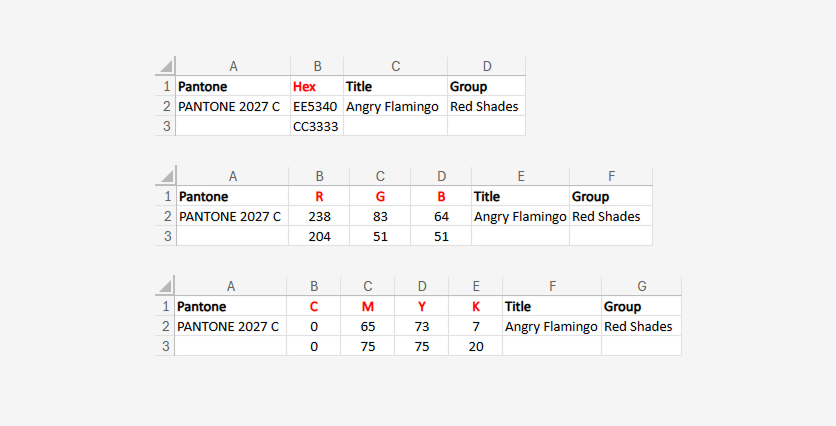Click select-all corner triangle of top table
This screenshot has height=426, width=836.
coord(166,66)
